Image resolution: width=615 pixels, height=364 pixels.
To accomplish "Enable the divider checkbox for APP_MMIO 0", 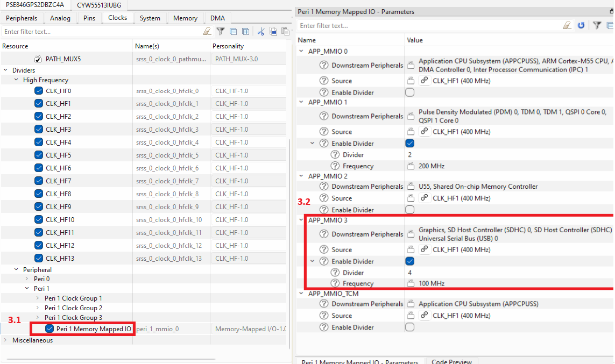I will click(x=410, y=92).
